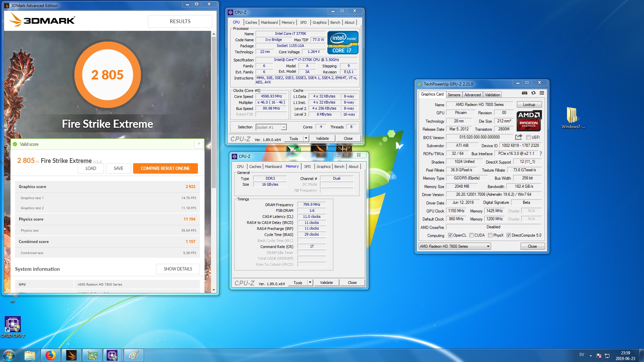Click Close button in GPU-Z
This screenshot has height=362, width=644.
(x=532, y=246)
